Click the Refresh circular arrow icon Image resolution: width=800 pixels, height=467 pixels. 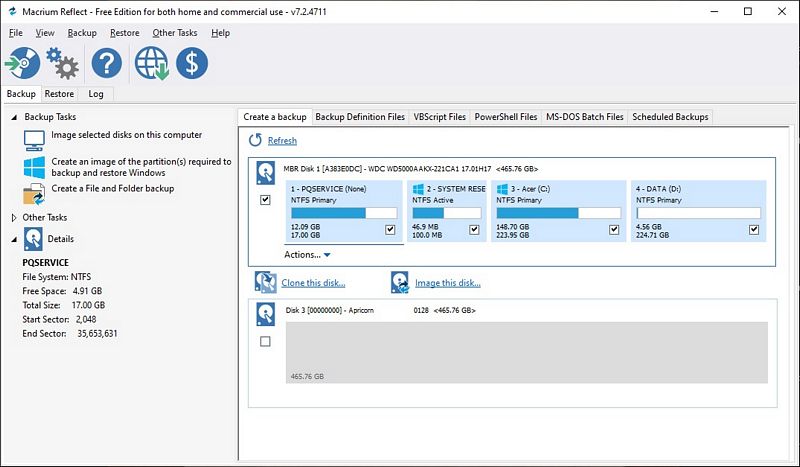(x=255, y=140)
